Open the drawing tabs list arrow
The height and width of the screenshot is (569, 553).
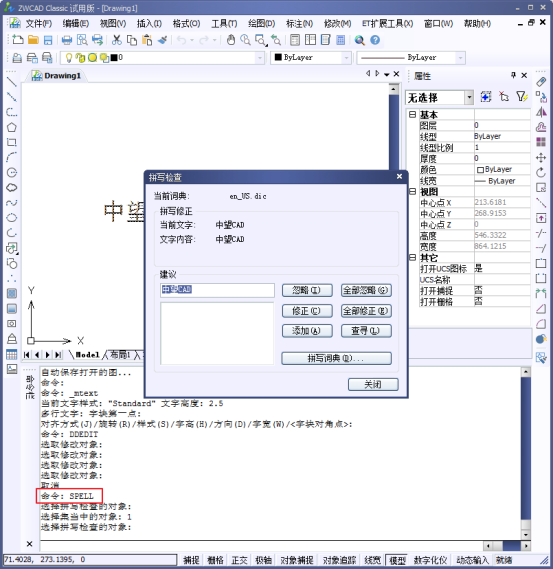click(386, 74)
